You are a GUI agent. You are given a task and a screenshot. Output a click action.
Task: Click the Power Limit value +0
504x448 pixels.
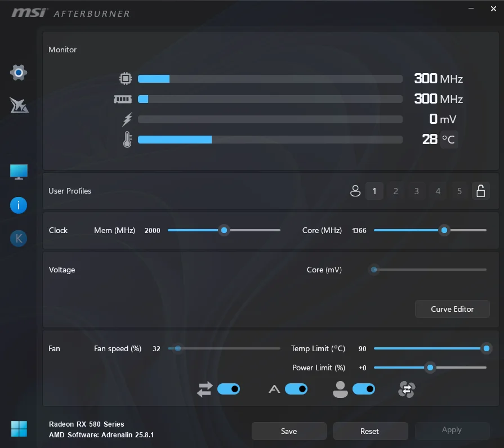pos(362,368)
